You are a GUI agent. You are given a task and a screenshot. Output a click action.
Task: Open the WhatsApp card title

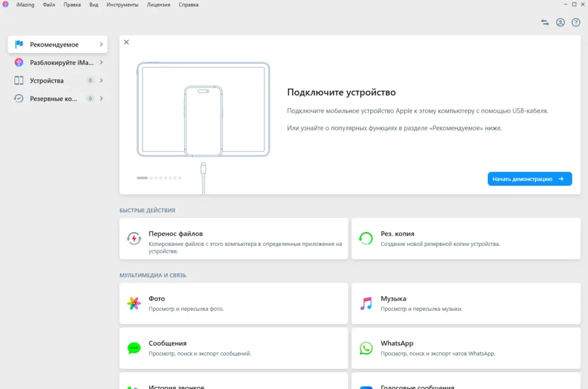(x=397, y=343)
